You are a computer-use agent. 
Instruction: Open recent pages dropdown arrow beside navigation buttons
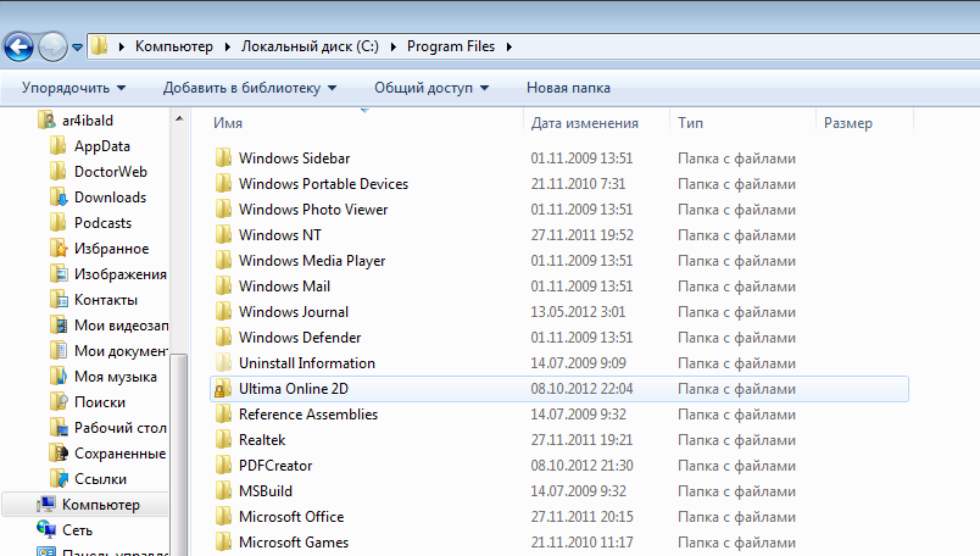point(78,47)
